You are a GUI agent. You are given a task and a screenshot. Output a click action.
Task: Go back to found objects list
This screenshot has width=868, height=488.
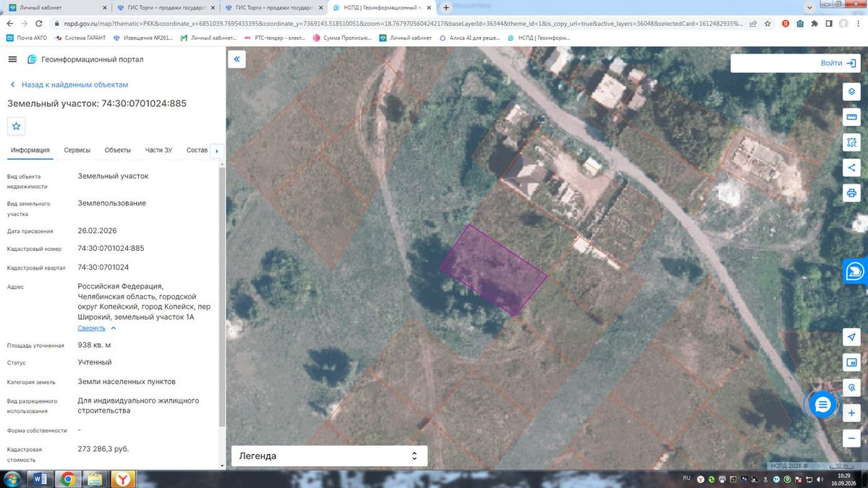tap(69, 85)
